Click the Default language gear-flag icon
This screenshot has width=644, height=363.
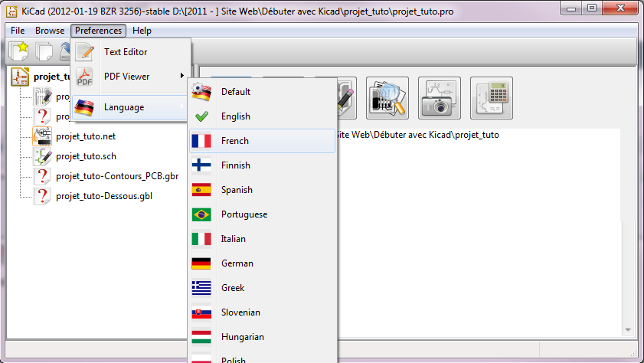tap(201, 92)
